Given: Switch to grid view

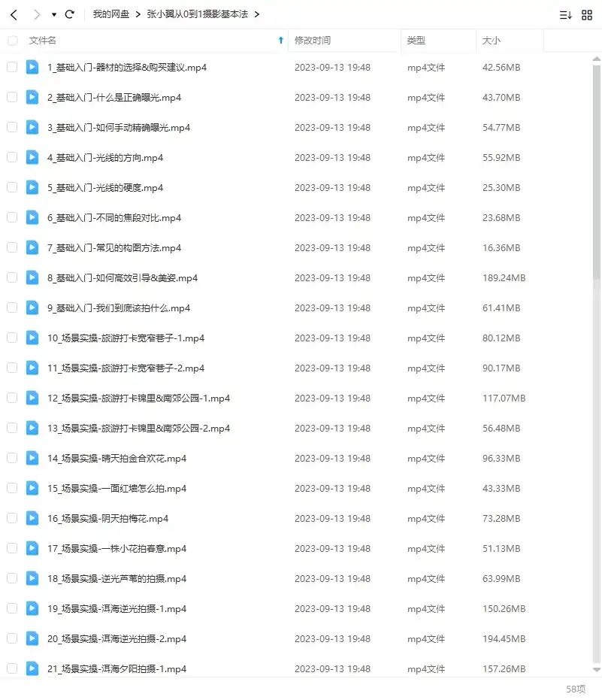Looking at the screenshot, I should (x=587, y=15).
